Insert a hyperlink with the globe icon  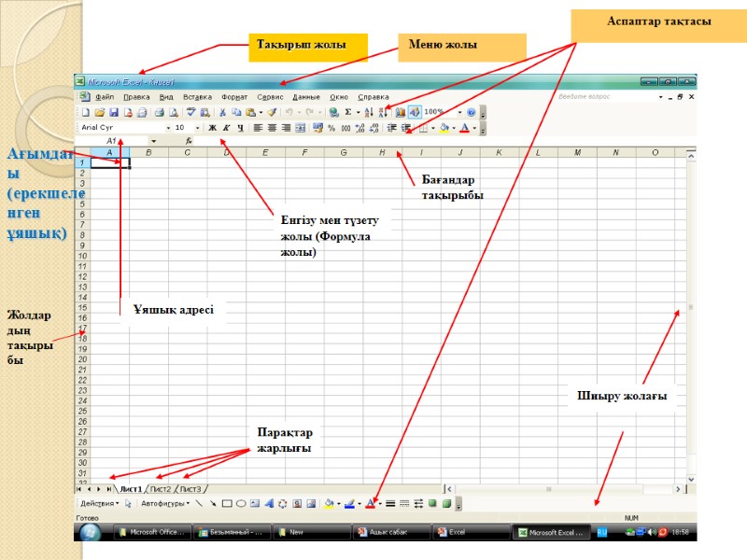point(334,112)
